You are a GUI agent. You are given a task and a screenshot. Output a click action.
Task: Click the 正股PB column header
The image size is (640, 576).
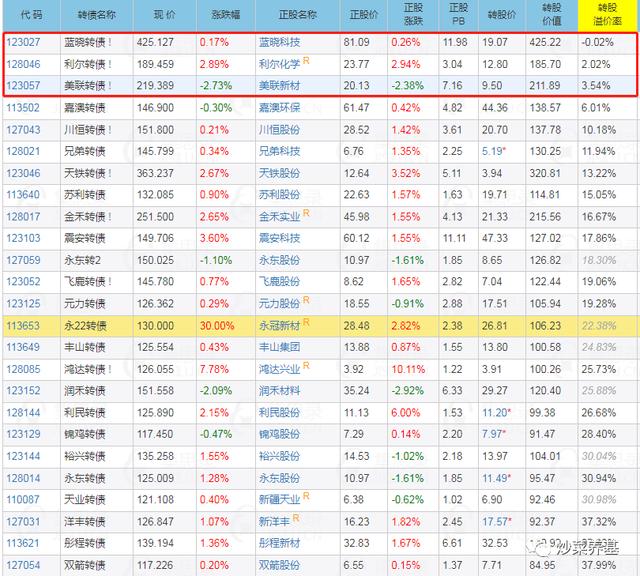(x=458, y=15)
